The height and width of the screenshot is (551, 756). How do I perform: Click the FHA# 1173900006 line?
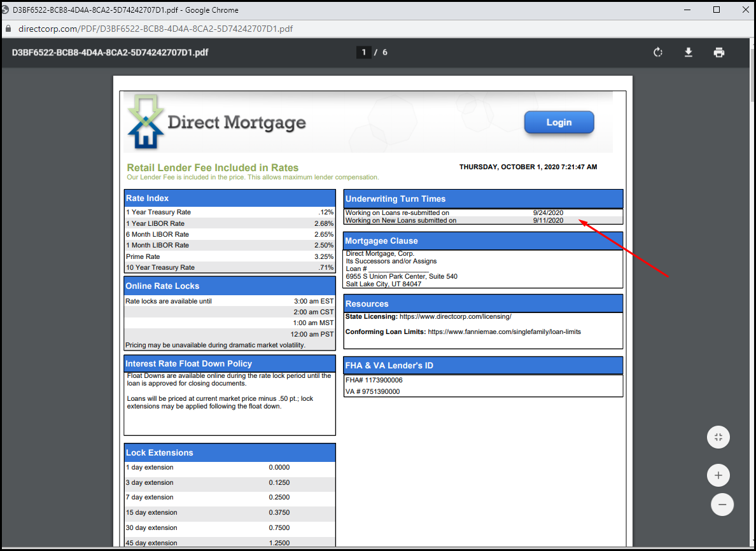pos(374,380)
